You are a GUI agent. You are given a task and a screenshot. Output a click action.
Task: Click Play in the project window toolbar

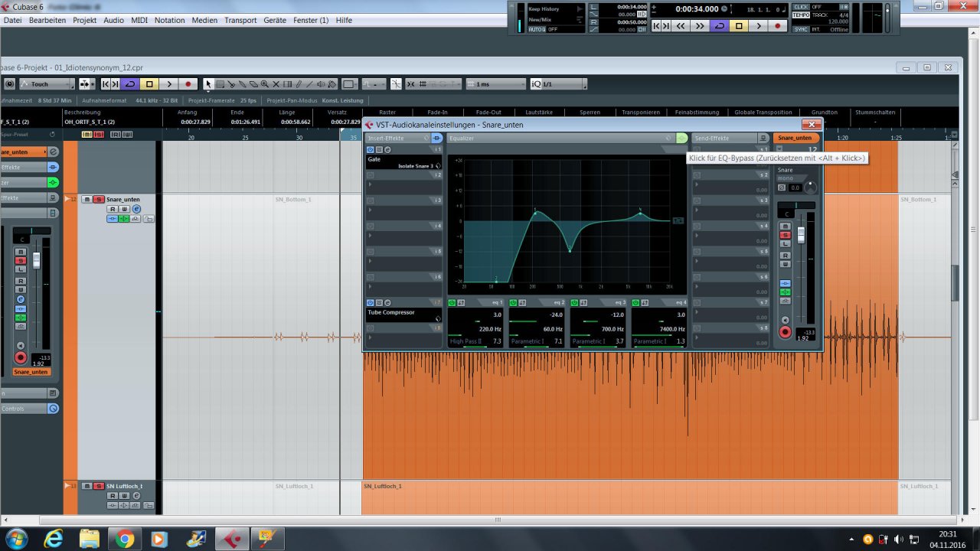(x=169, y=84)
